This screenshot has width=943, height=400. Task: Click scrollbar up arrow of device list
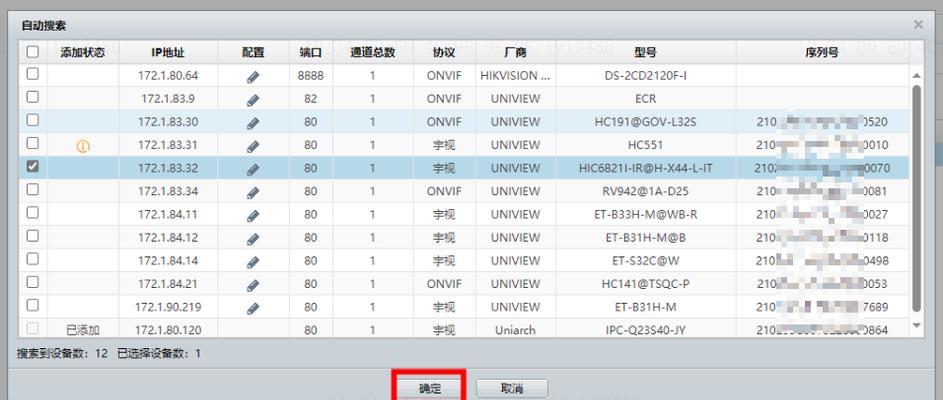pos(917,76)
